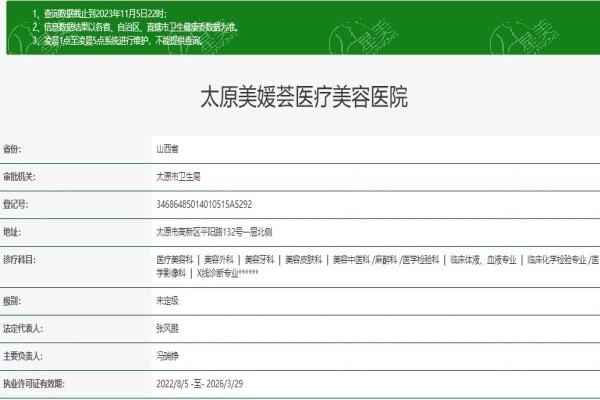Click the 主要负责人 label
This screenshot has width=600, height=400.
(23, 356)
